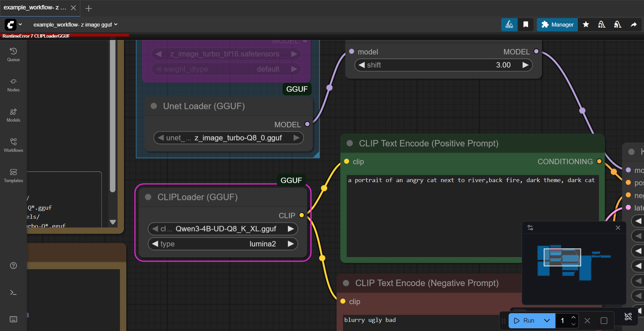Switch to the example_workflow tab

(35, 8)
